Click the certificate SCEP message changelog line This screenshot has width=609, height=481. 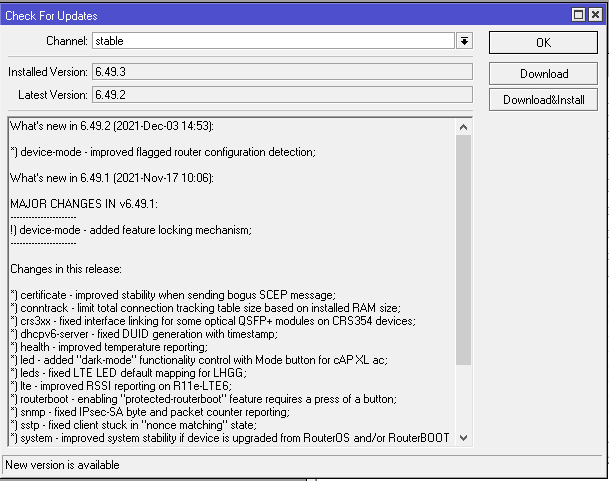[x=173, y=295]
